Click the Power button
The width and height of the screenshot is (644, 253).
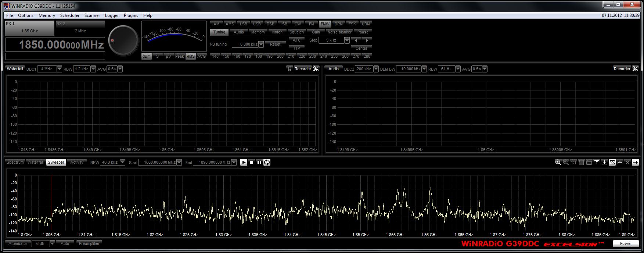[626, 243]
